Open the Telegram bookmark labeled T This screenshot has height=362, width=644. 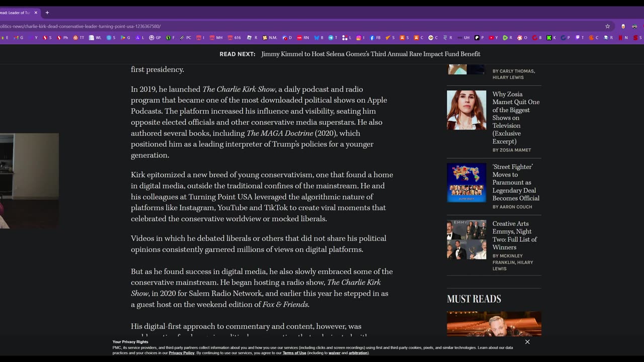click(x=333, y=38)
